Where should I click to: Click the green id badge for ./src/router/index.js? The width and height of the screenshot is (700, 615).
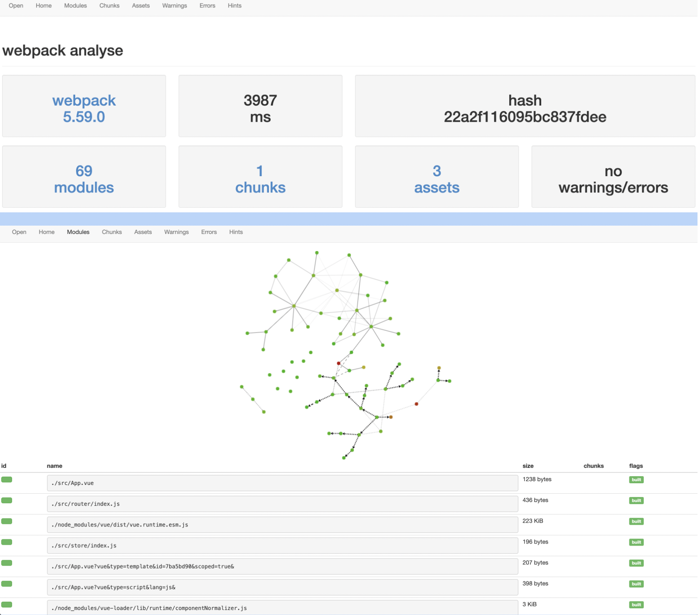[7, 500]
